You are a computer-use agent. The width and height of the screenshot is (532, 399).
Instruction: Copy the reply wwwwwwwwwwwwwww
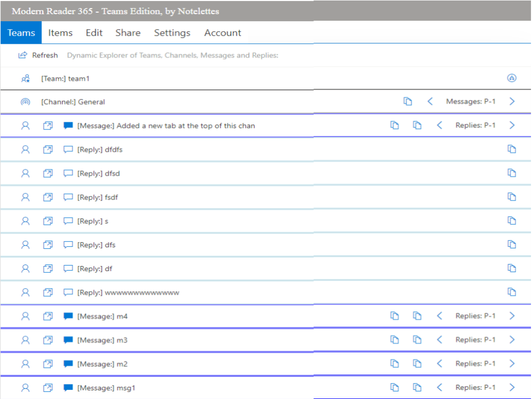click(x=512, y=292)
